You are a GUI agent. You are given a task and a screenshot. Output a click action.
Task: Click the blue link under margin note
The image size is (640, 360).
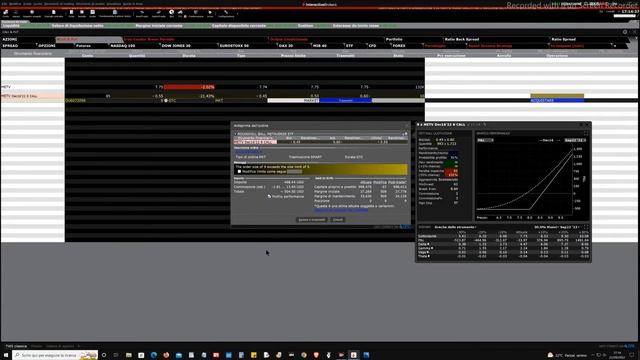point(341,210)
